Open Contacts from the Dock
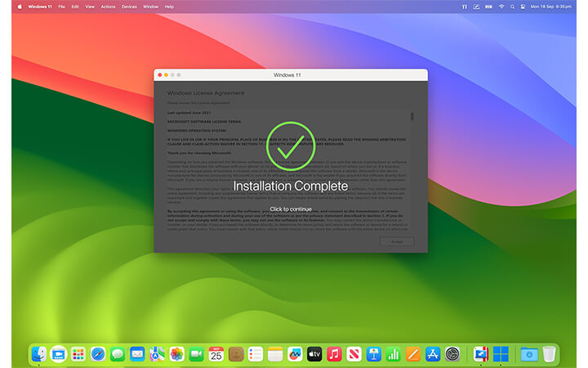The width and height of the screenshot is (588, 368). click(236, 354)
